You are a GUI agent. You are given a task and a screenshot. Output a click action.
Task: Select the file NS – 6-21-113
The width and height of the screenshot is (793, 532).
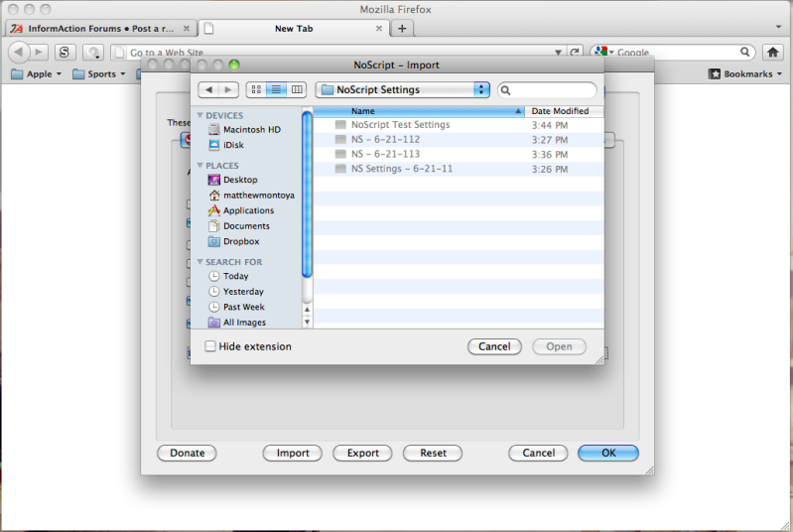click(459, 154)
